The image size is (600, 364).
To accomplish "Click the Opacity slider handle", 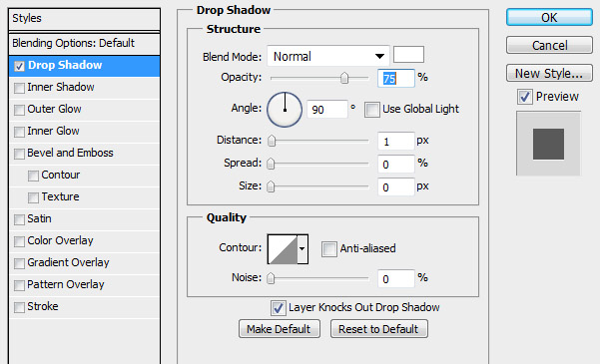I will click(x=344, y=78).
